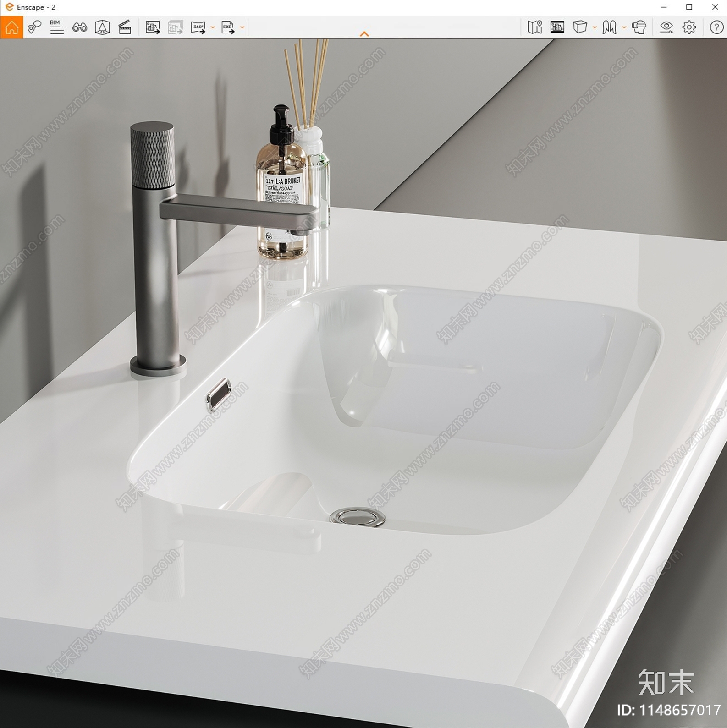Open Visual Settings eye icon

click(666, 27)
